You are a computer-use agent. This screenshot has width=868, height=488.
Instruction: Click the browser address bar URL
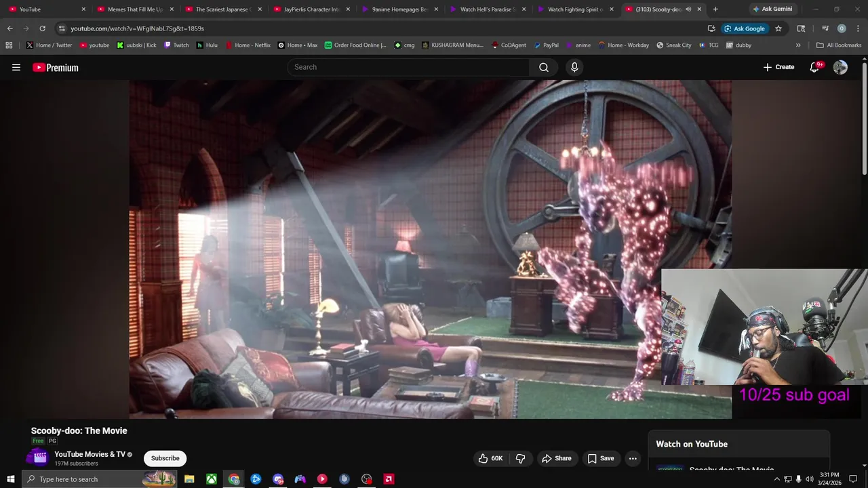click(x=137, y=28)
